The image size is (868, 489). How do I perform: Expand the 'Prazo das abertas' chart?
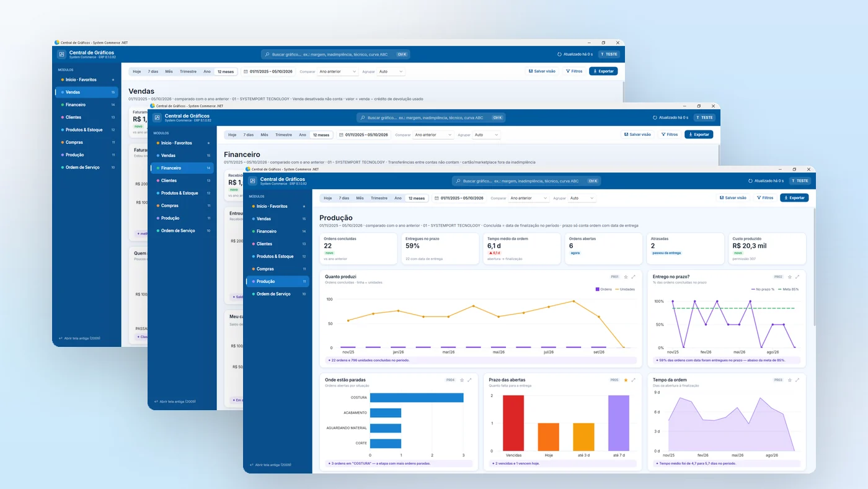pos(633,380)
